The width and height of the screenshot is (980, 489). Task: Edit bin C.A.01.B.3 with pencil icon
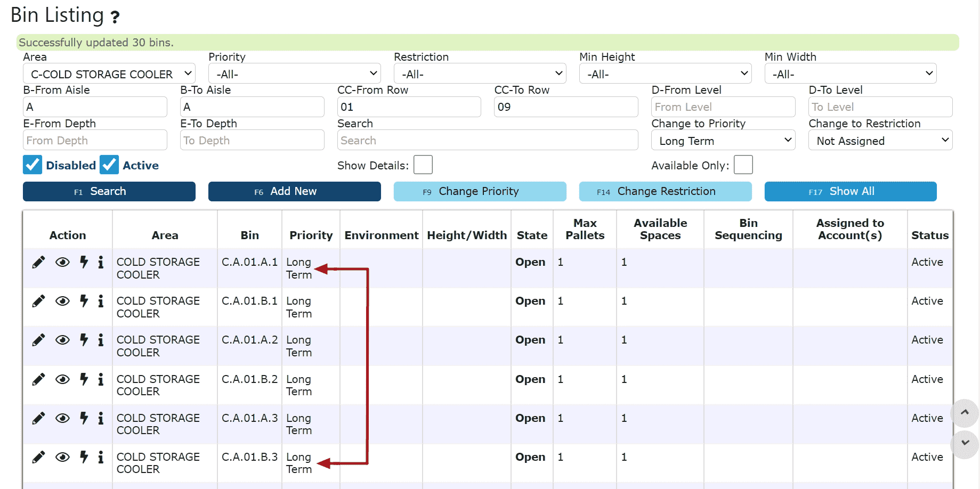point(38,457)
